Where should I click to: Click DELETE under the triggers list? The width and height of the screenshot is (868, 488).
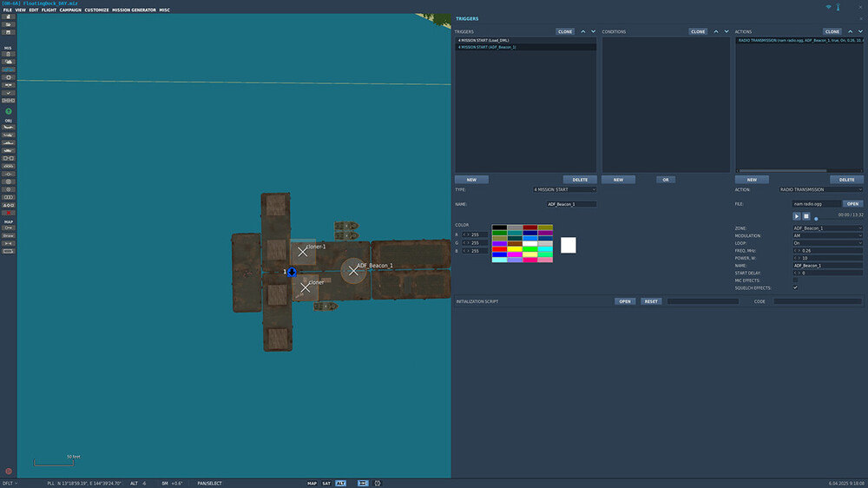tap(580, 180)
